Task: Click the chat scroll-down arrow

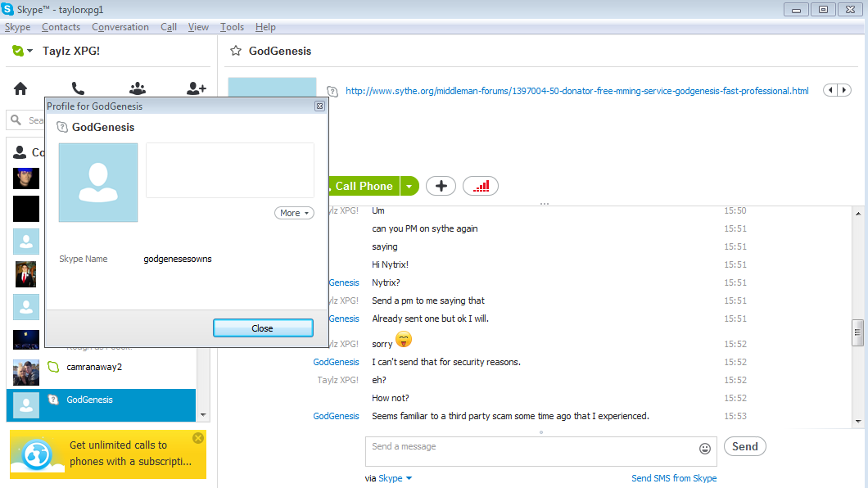Action: coord(857,422)
